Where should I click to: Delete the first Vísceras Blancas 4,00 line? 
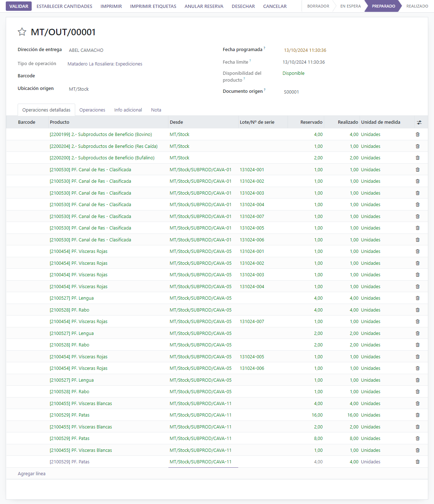417,404
